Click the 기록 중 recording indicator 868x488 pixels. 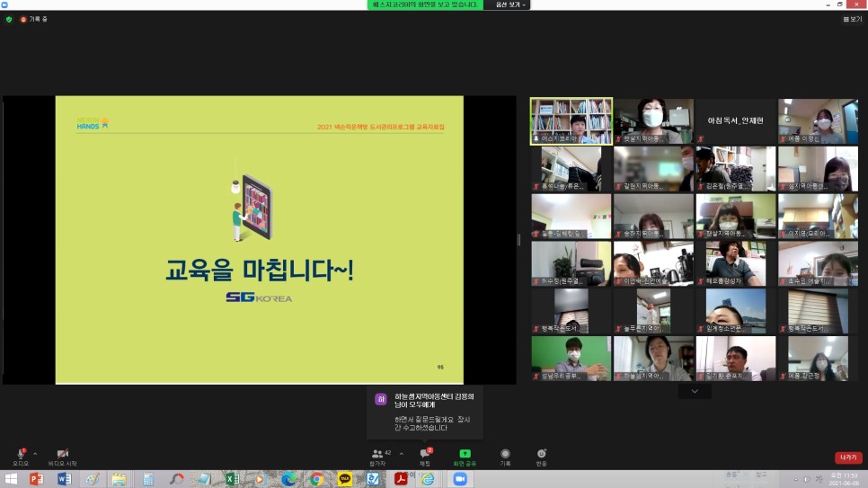pyautogui.click(x=34, y=20)
